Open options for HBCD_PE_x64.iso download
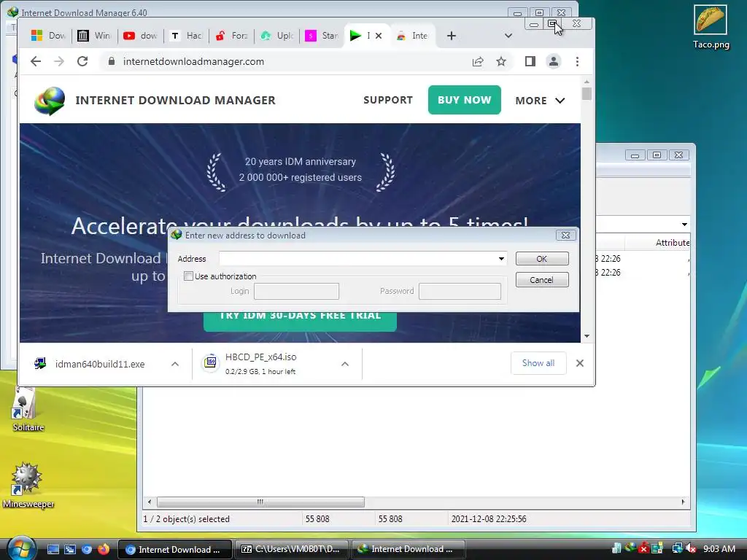 (345, 364)
